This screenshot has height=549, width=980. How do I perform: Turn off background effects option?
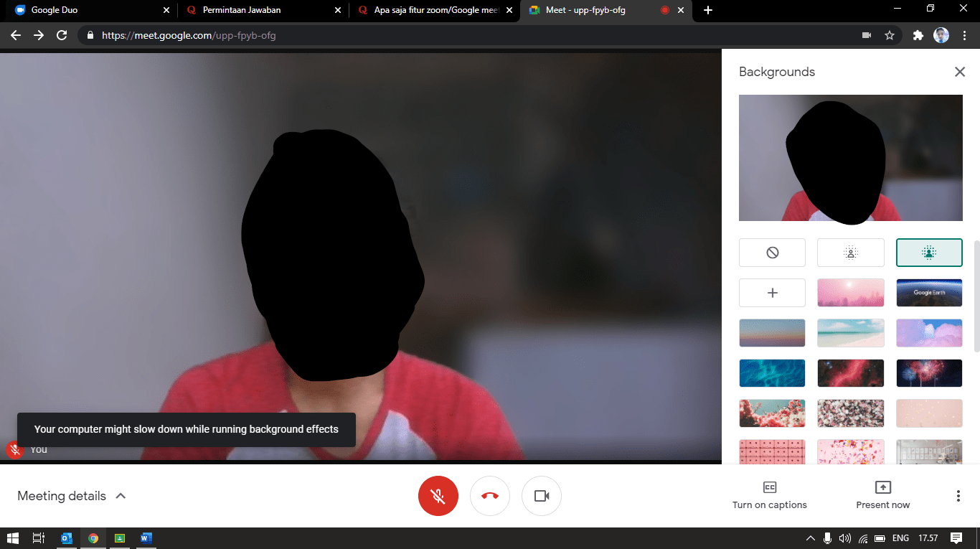[x=772, y=253]
